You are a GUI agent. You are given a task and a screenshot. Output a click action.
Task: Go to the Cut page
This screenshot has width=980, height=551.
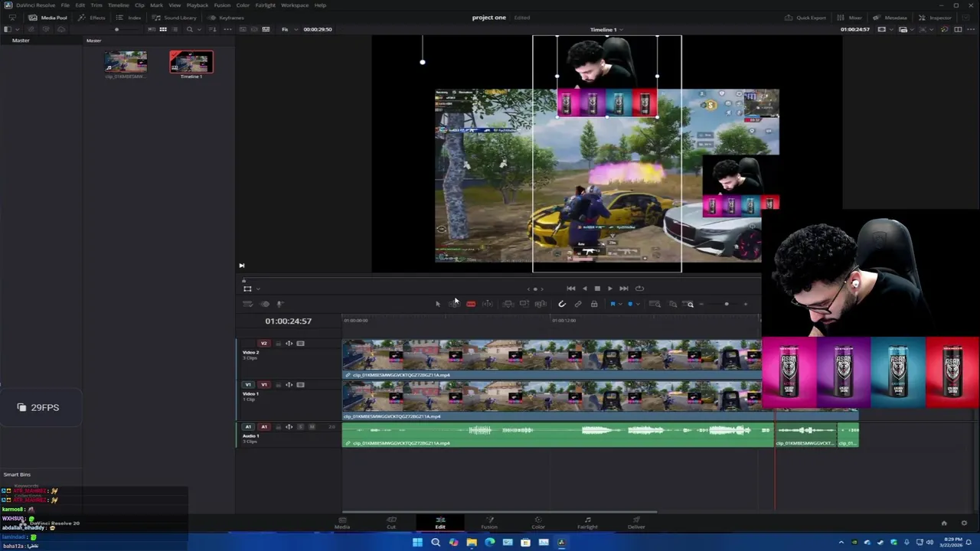point(391,523)
